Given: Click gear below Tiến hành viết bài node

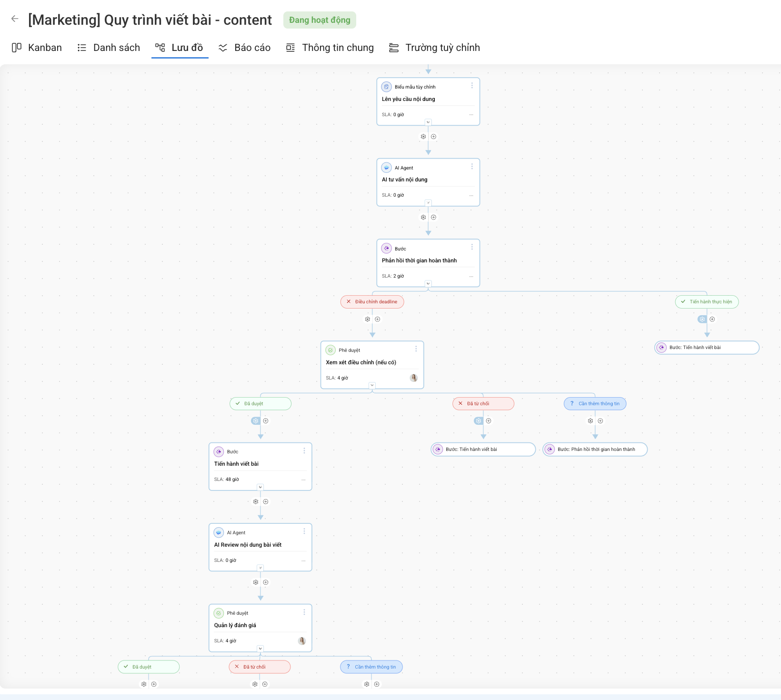Looking at the screenshot, I should tap(256, 502).
